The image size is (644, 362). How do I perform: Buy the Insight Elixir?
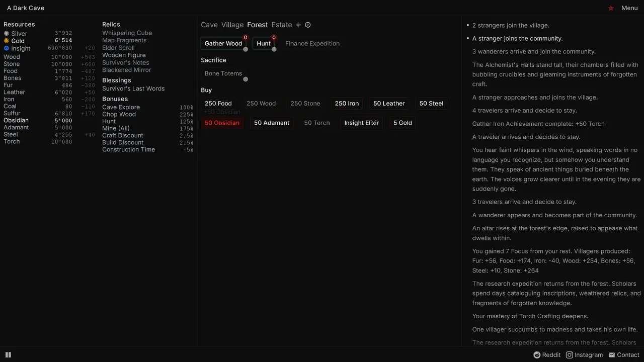tap(362, 123)
